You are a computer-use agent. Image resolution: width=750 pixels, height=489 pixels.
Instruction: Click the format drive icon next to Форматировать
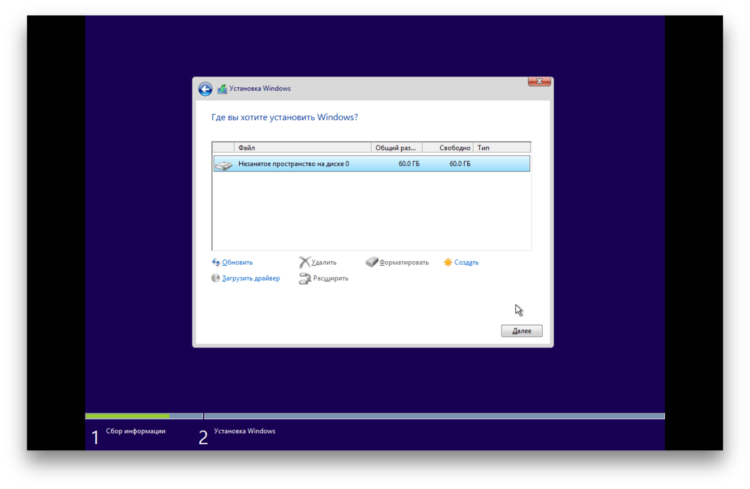point(372,262)
